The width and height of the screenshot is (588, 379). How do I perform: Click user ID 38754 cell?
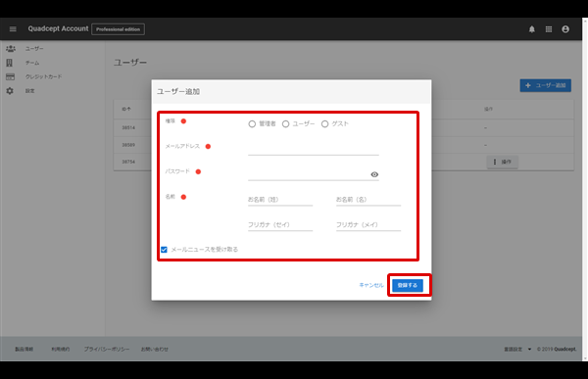[x=128, y=162]
